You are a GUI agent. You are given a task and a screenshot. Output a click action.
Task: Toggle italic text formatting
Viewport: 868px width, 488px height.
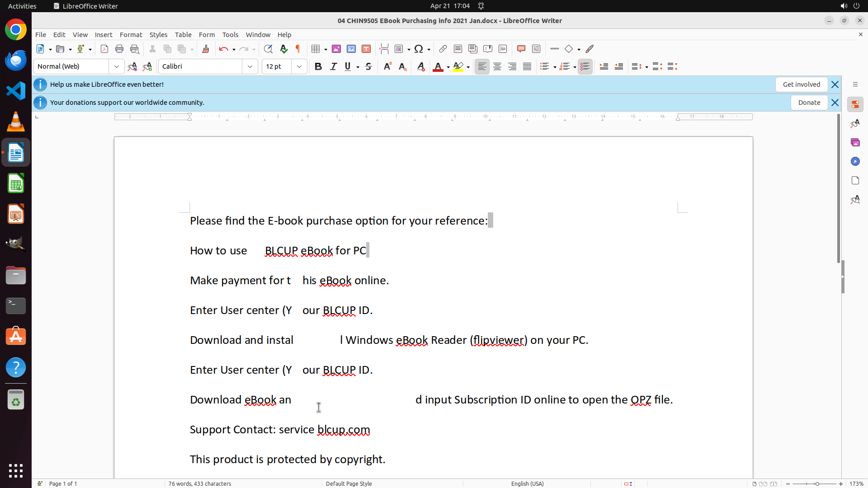[333, 66]
